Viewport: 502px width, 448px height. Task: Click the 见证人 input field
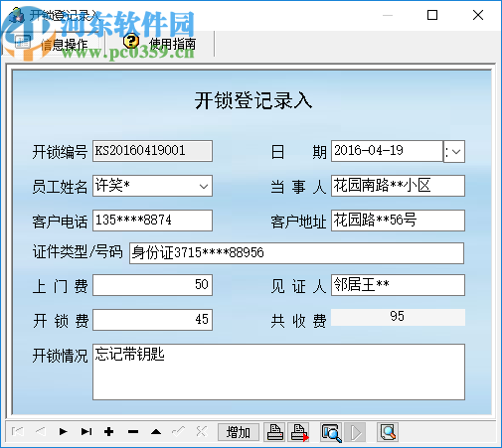tap(398, 285)
